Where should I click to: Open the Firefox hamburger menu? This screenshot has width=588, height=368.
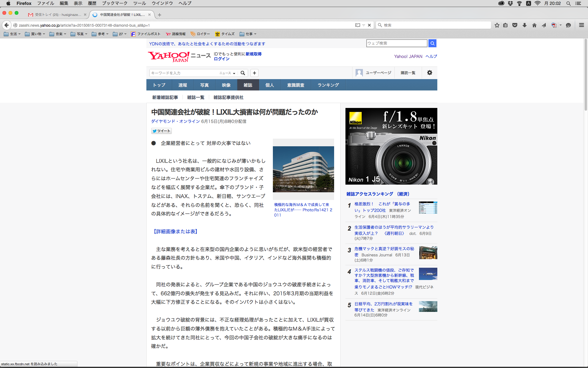tap(582, 25)
